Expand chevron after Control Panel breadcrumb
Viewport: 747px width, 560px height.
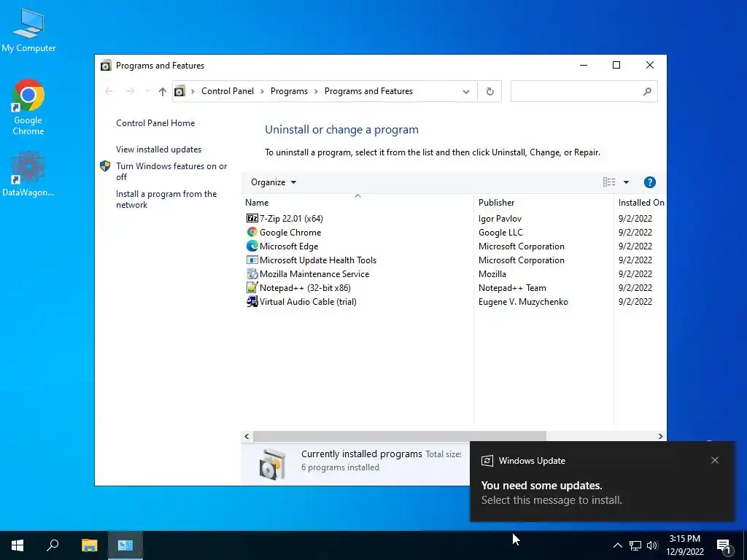point(262,91)
